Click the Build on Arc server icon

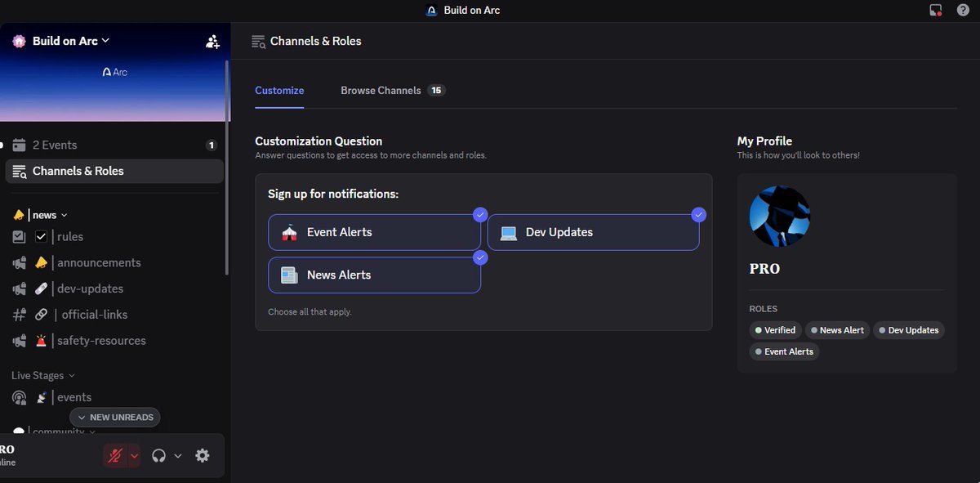pyautogui.click(x=19, y=41)
